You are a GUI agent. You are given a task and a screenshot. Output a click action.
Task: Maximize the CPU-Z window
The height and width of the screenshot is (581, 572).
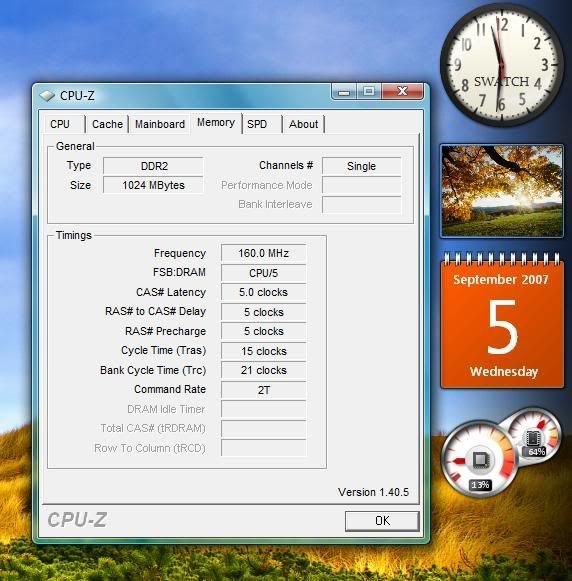coord(369,92)
